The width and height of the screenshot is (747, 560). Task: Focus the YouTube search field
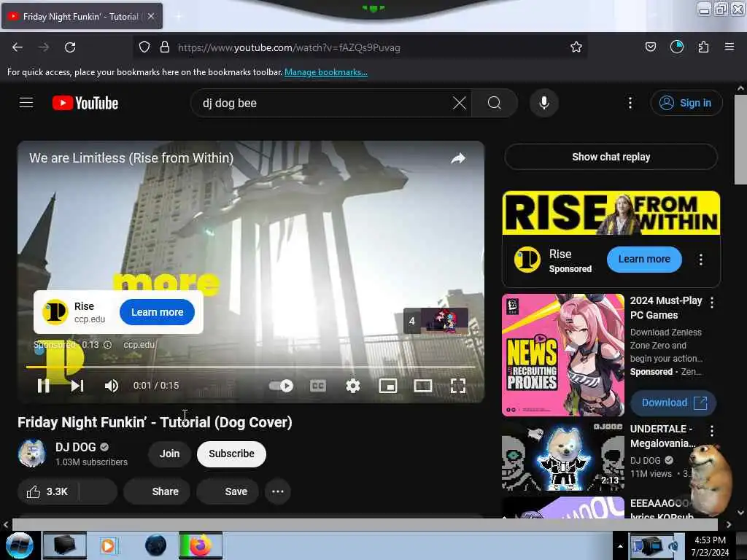(x=324, y=103)
